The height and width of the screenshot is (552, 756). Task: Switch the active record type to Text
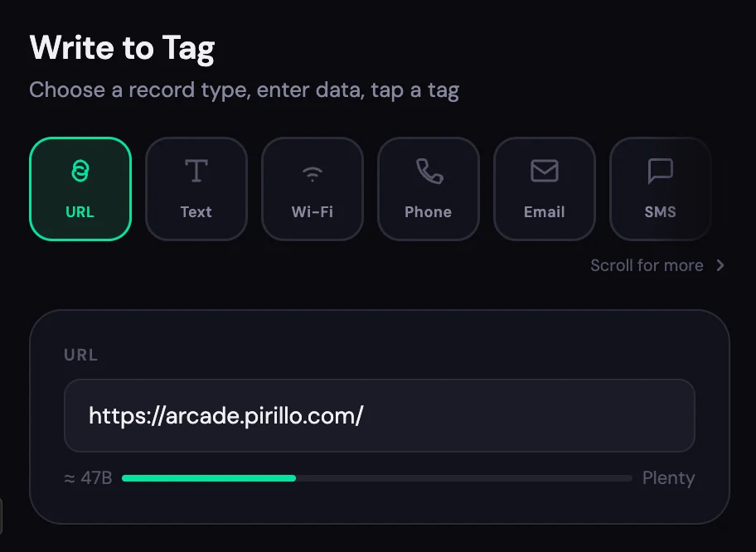[196, 189]
